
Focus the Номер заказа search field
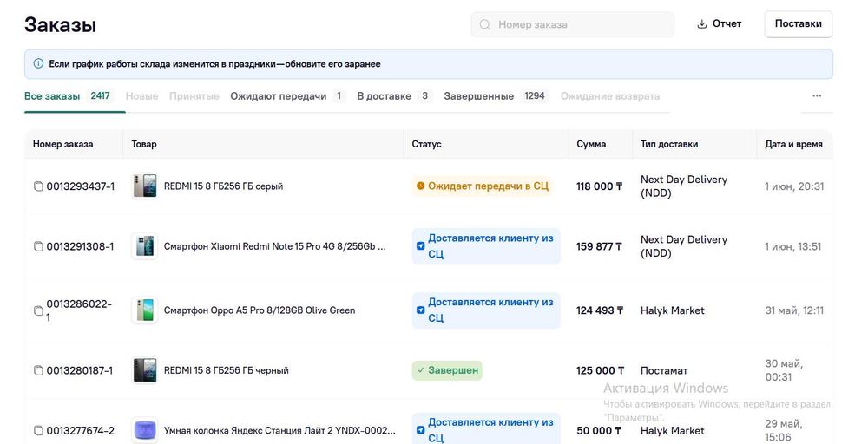tap(572, 24)
